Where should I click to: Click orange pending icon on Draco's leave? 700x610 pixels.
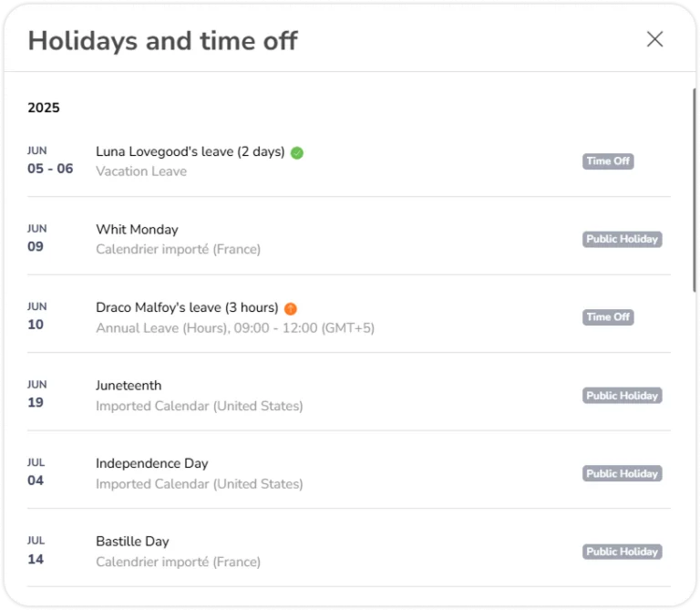291,308
